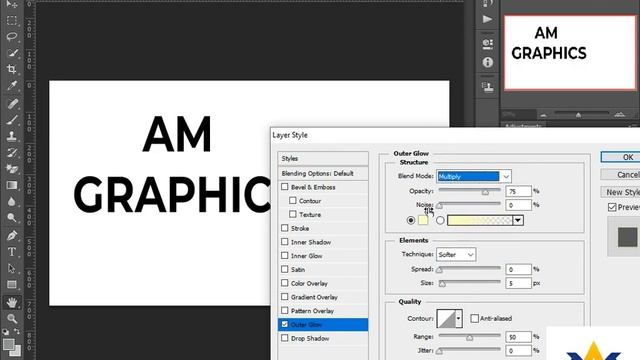The height and width of the screenshot is (360, 640).
Task: Click the glow color swatch
Action: [x=423, y=220]
